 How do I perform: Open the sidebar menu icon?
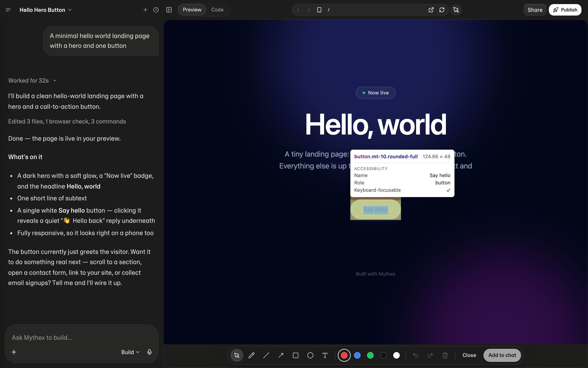[8, 10]
